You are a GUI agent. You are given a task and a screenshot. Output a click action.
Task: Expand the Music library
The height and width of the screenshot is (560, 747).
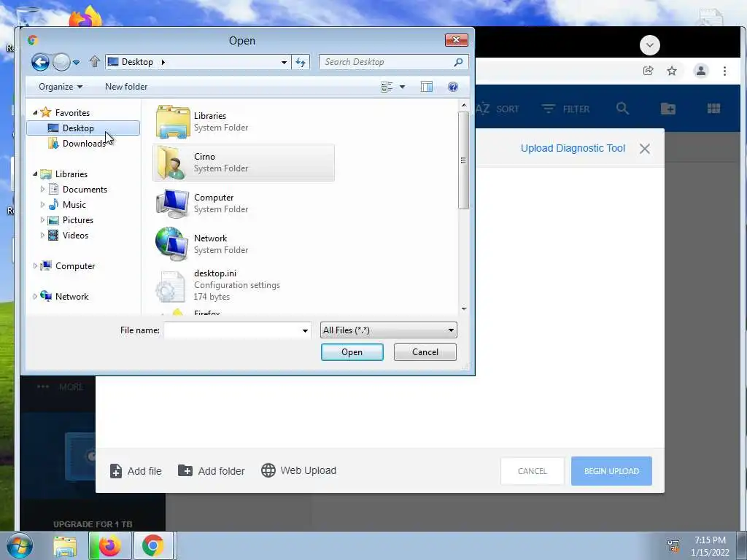tap(42, 205)
